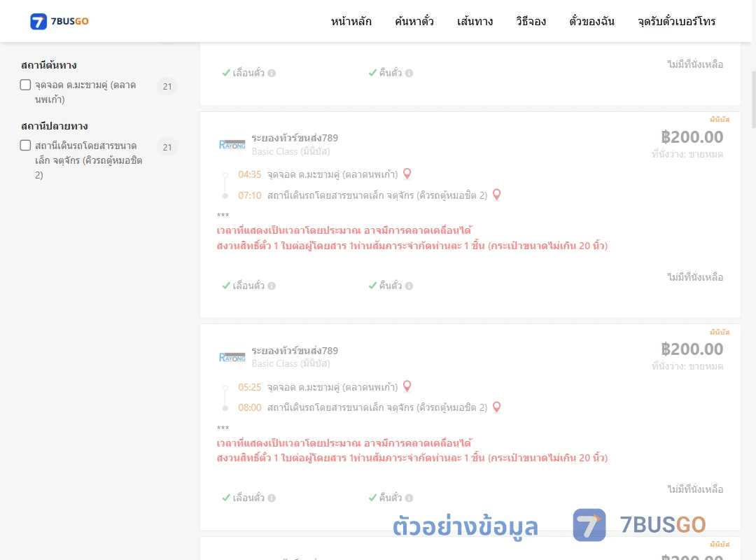Click the 08:00 arrival time
756x560 pixels.
click(x=250, y=407)
